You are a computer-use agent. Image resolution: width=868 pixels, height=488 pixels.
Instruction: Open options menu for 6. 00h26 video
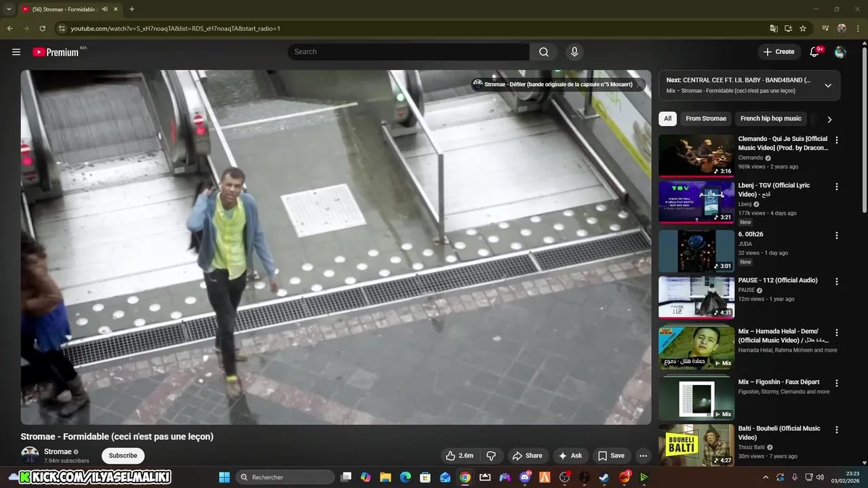(836, 235)
